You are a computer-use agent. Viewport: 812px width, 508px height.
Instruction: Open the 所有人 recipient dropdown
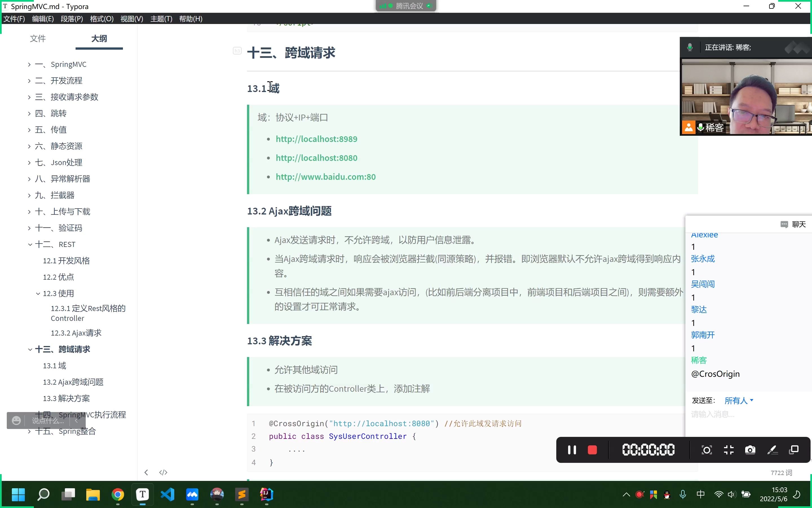coord(739,400)
